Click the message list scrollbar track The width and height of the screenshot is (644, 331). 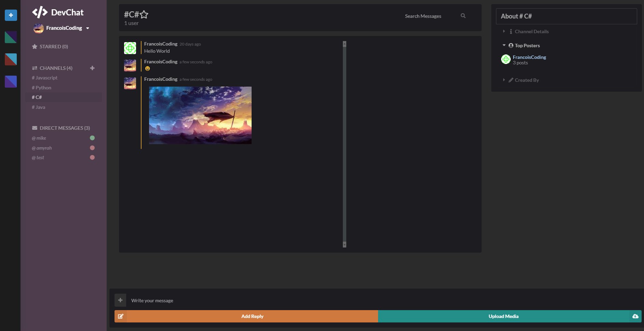345,144
